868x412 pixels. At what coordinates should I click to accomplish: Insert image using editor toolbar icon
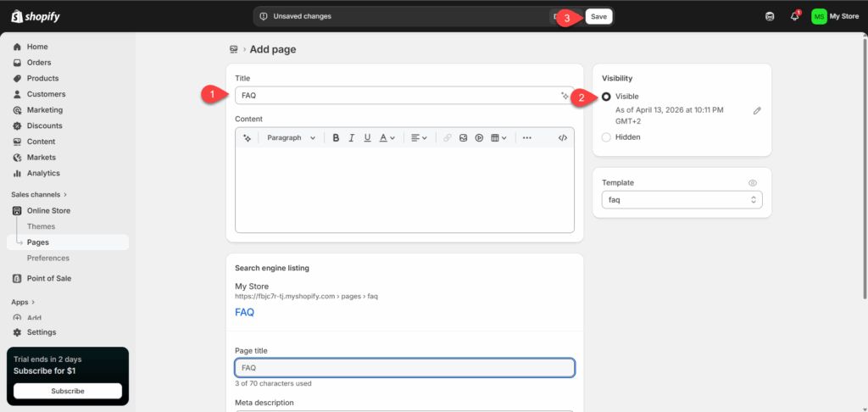[464, 138]
